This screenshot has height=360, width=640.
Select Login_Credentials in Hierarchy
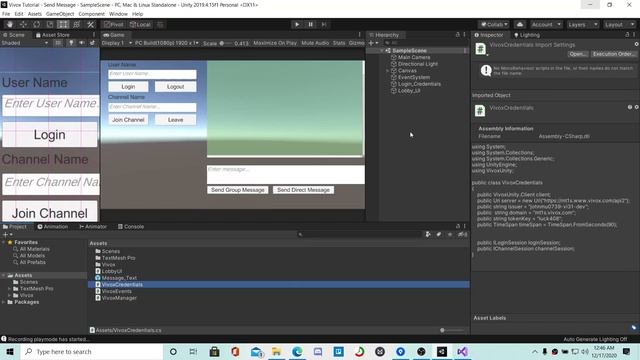(x=419, y=84)
